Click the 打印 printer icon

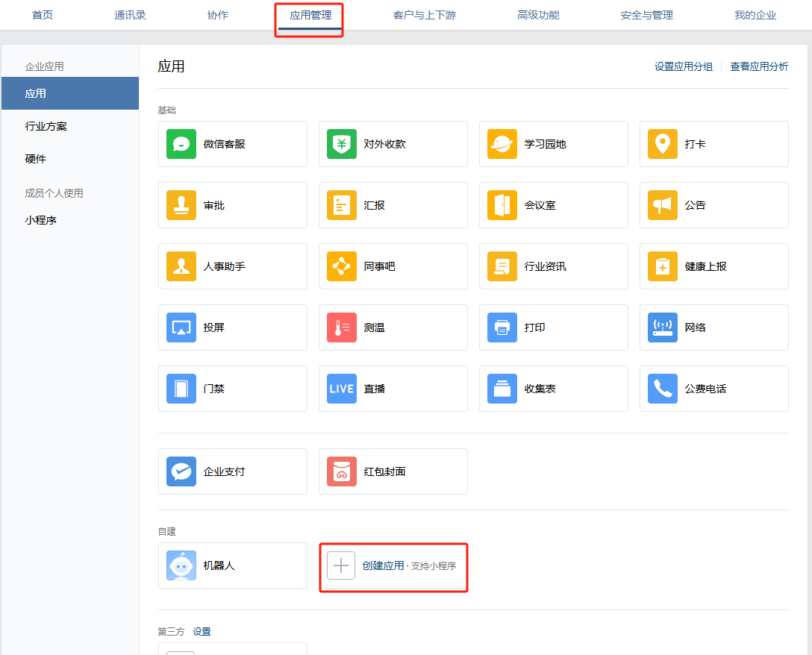click(x=502, y=327)
